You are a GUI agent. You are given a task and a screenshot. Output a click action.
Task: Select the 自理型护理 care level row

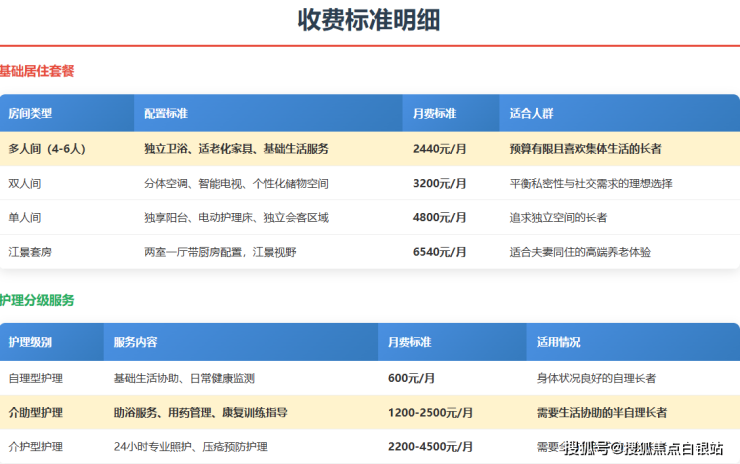point(36,378)
